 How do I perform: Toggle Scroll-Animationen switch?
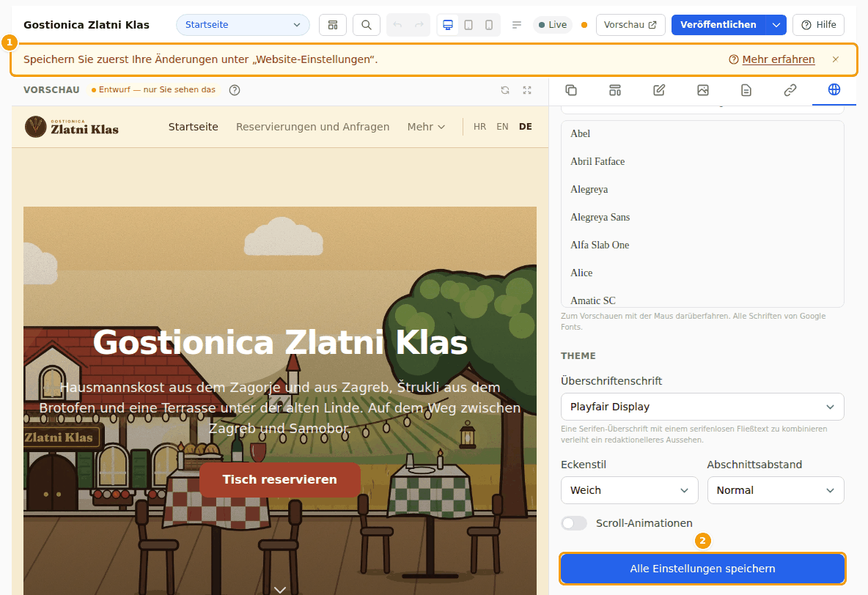(x=574, y=523)
